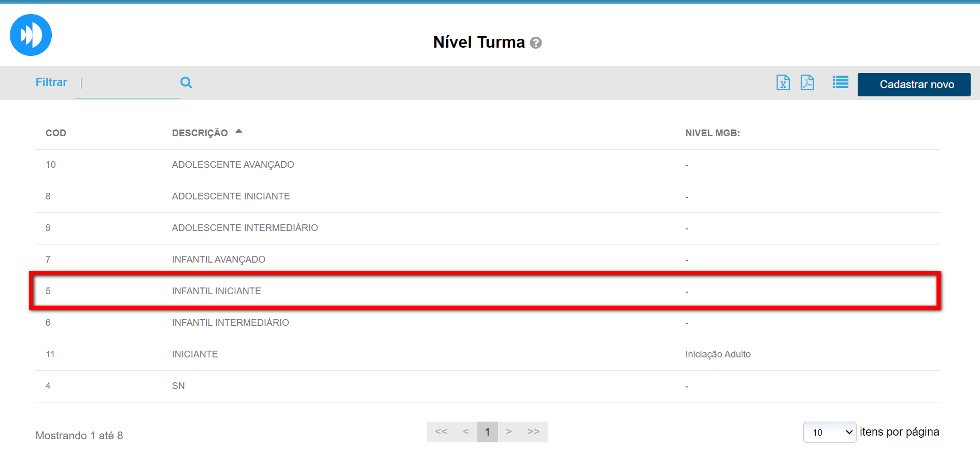The height and width of the screenshot is (461, 980).
Task: Go to first page with << button
Action: pos(441,431)
